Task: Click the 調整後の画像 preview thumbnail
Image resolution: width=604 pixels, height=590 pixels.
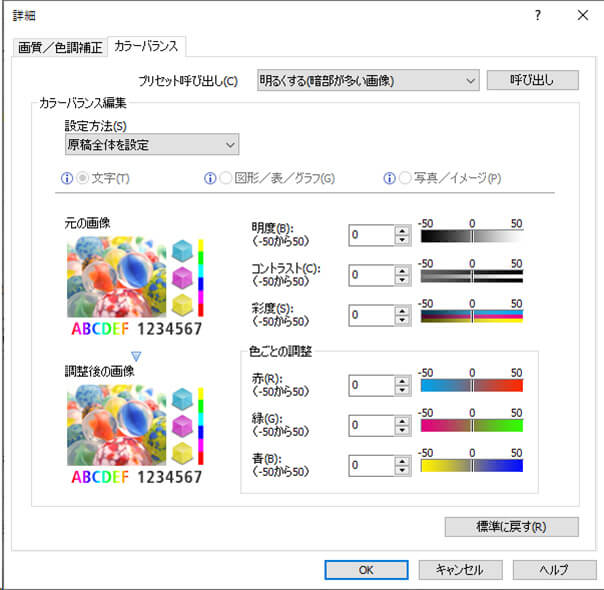Action: [134, 423]
